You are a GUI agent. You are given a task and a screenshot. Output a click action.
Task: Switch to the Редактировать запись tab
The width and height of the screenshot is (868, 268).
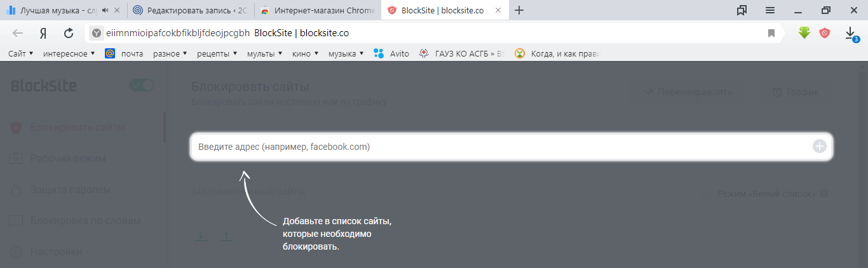(x=190, y=10)
